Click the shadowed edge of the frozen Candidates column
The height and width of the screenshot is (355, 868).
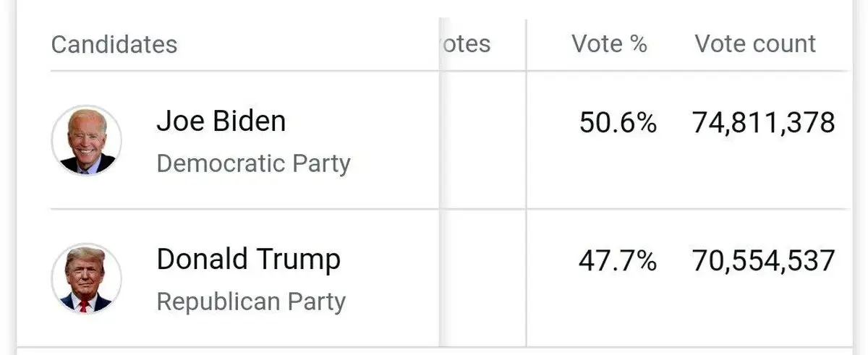pos(440,181)
